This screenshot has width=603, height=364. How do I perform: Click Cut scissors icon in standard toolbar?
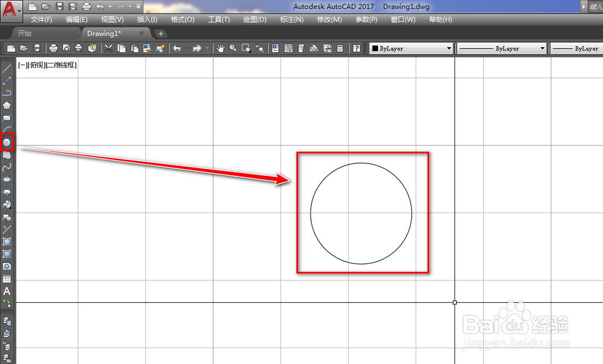tap(109, 48)
